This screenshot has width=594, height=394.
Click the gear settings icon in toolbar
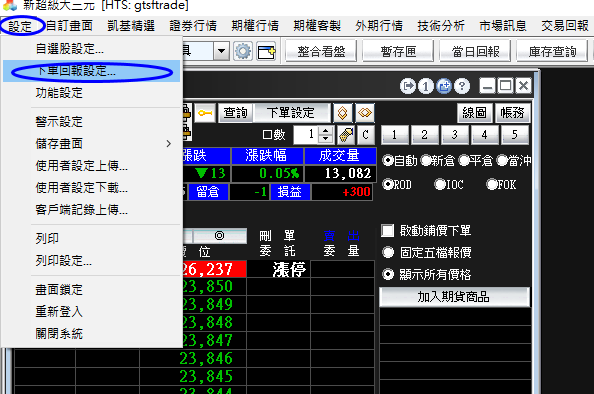point(243,51)
